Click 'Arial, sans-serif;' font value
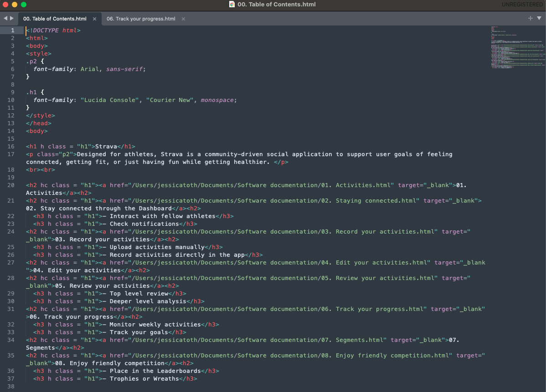 point(113,69)
